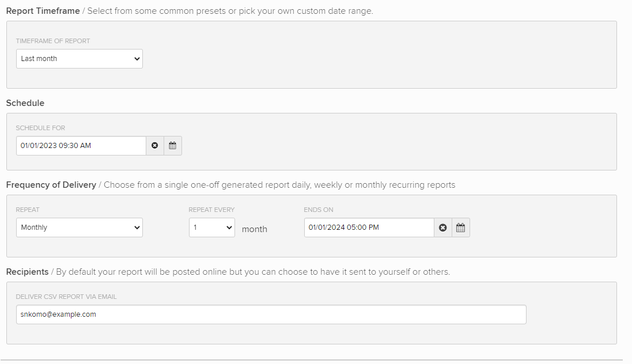Click the "Timeframe of Report" field label
Image resolution: width=632 pixels, height=364 pixels.
coord(53,41)
